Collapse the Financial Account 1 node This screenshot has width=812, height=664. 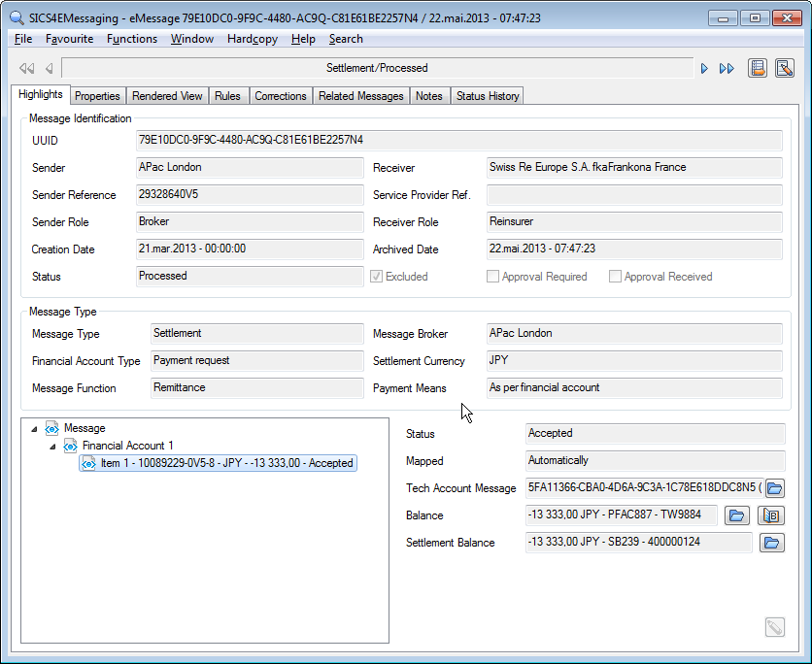coord(53,446)
